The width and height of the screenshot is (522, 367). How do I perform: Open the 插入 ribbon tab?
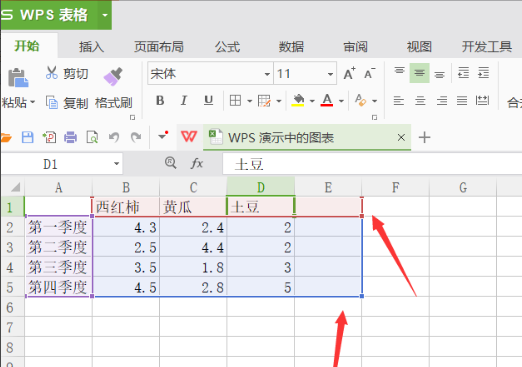point(91,47)
